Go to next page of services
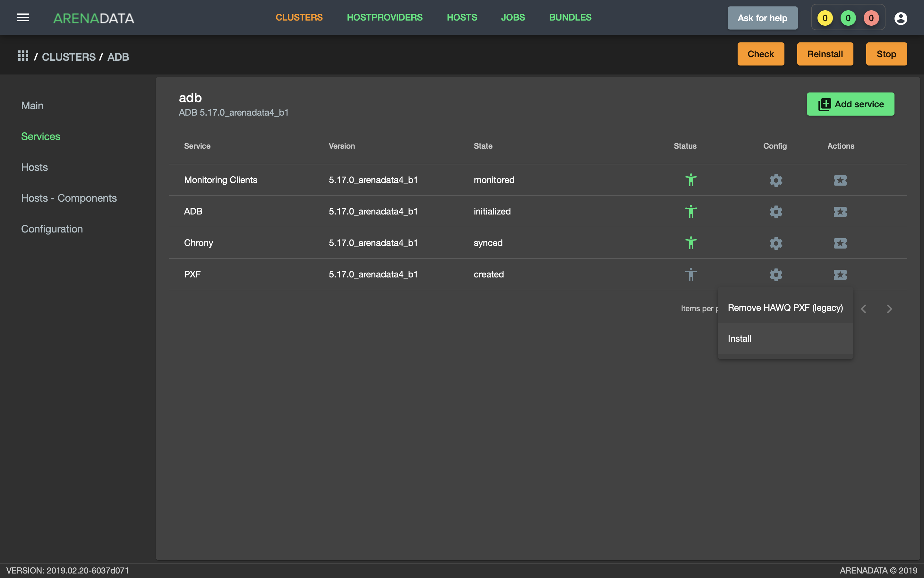The width and height of the screenshot is (924, 578). click(x=889, y=309)
